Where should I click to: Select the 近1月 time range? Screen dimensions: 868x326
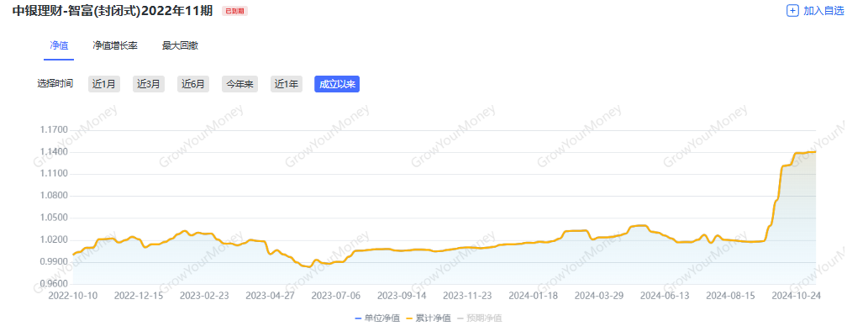click(104, 84)
